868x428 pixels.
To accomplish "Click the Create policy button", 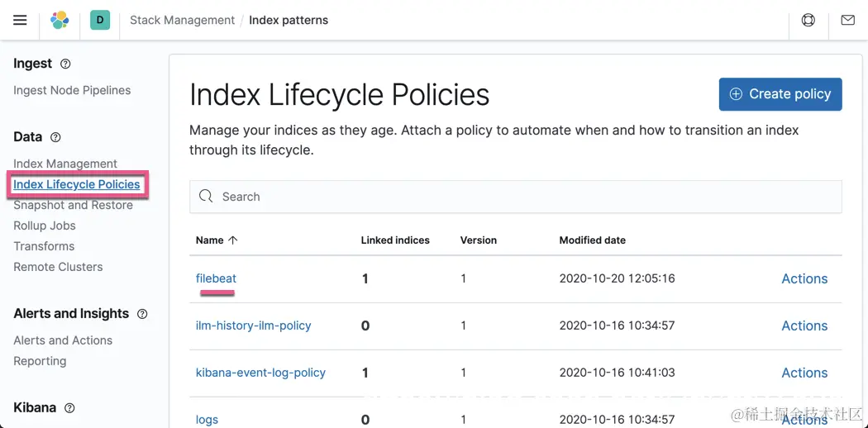I will (x=780, y=94).
